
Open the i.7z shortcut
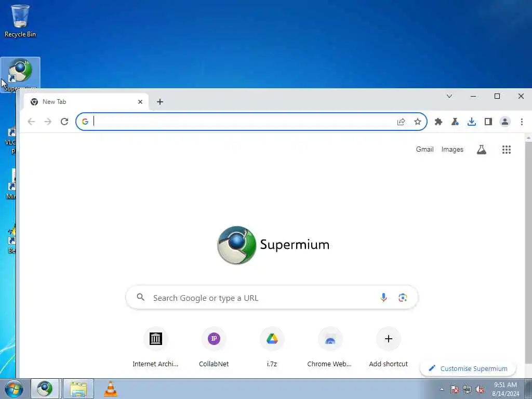point(272,347)
